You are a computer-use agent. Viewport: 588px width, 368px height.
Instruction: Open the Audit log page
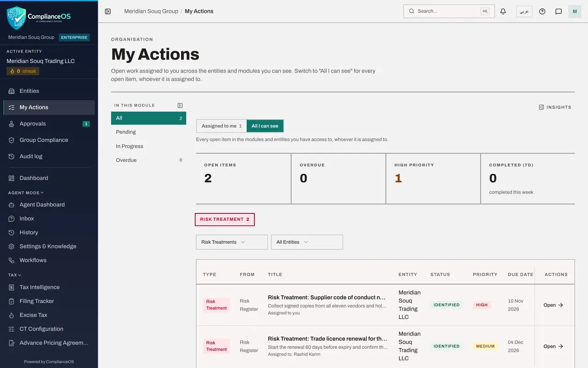point(49,156)
